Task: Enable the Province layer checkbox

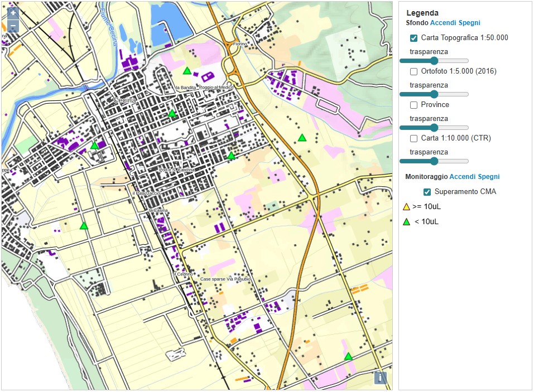Action: pos(414,105)
